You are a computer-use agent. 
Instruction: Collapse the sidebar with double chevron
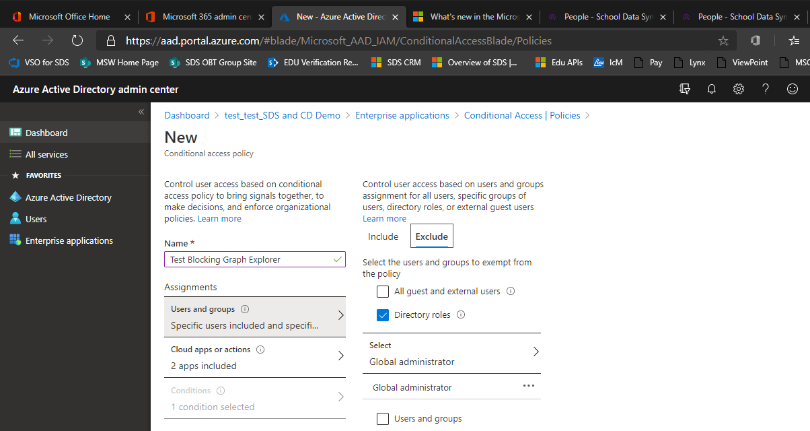pyautogui.click(x=141, y=112)
